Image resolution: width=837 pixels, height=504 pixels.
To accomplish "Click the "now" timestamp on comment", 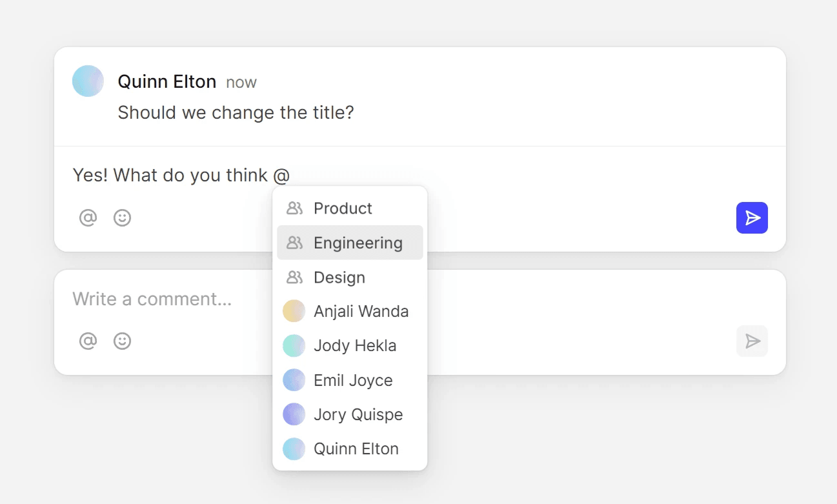I will pos(241,83).
